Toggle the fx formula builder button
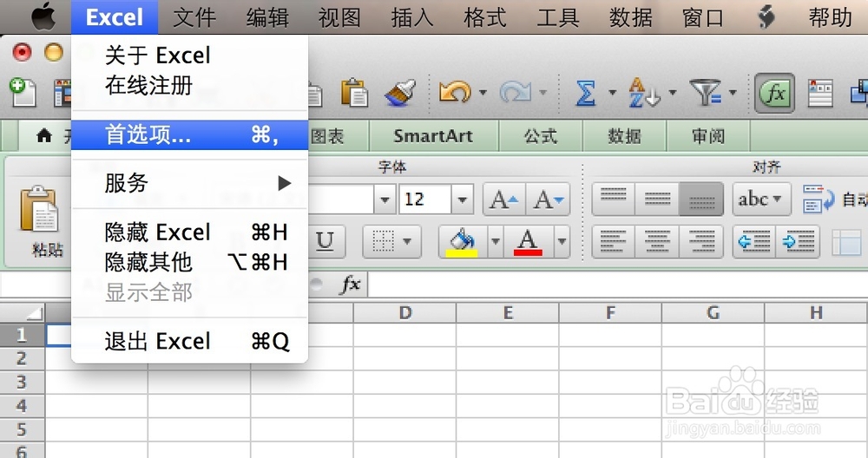Viewport: 868px width, 458px height. pyautogui.click(x=775, y=93)
